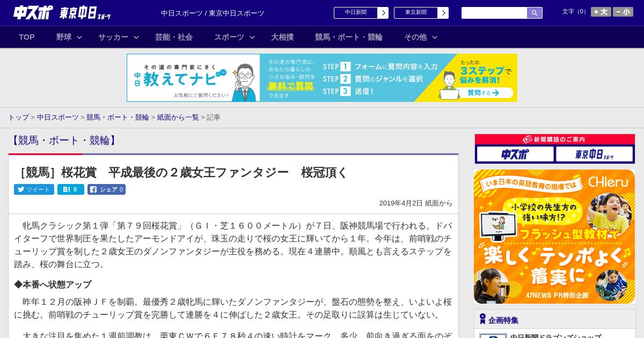The height and width of the screenshot is (338, 644).
Task: Bookmark article with the Hatena B! button
Action: [x=71, y=189]
